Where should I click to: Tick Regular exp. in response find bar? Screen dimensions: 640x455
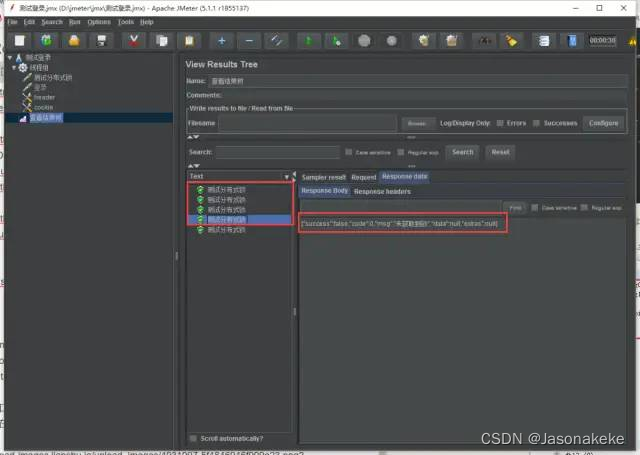584,208
